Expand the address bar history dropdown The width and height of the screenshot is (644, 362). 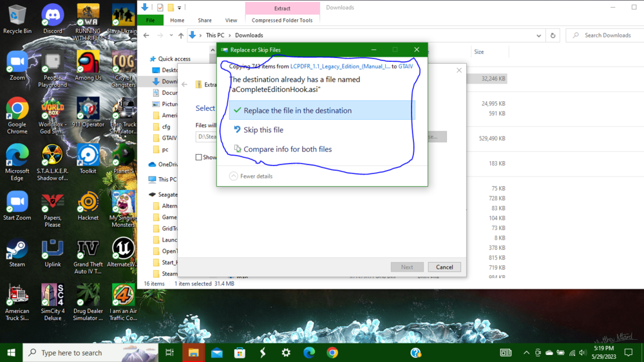coord(538,35)
